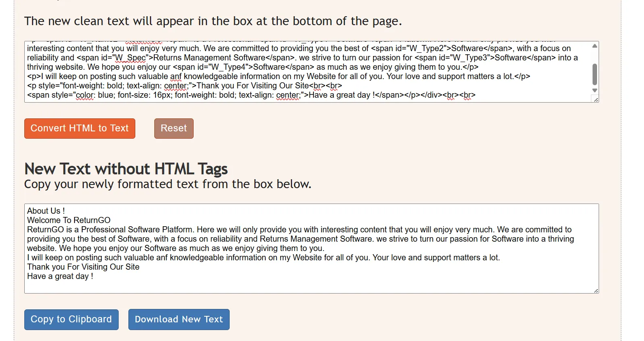The width and height of the screenshot is (644, 341).
Task: Click the HTML input scrollbar up arrow
Action: point(595,46)
